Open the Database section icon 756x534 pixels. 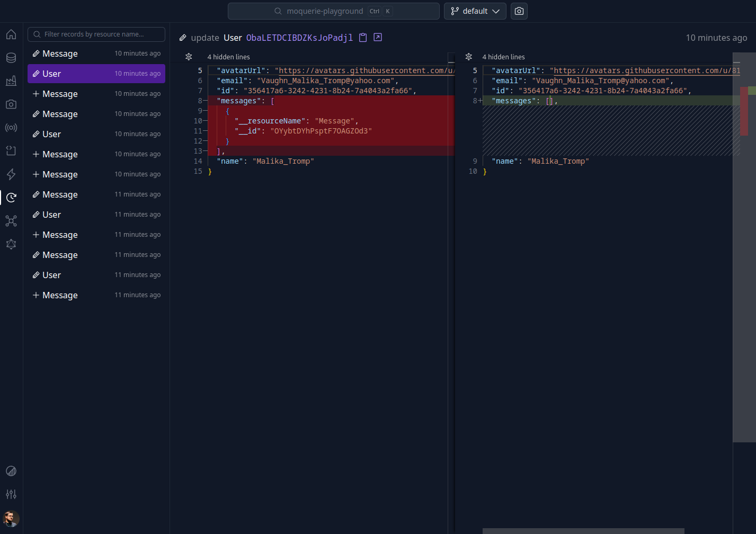(11, 58)
